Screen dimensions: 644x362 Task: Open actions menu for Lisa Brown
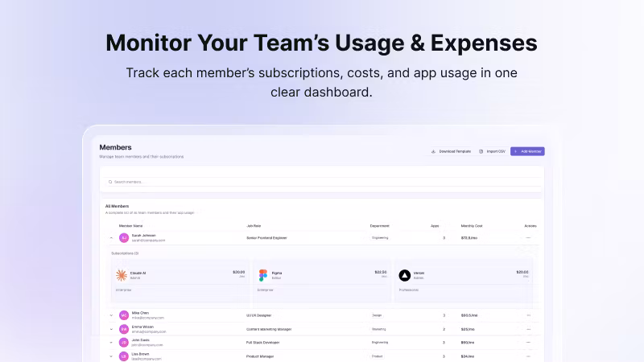click(529, 356)
